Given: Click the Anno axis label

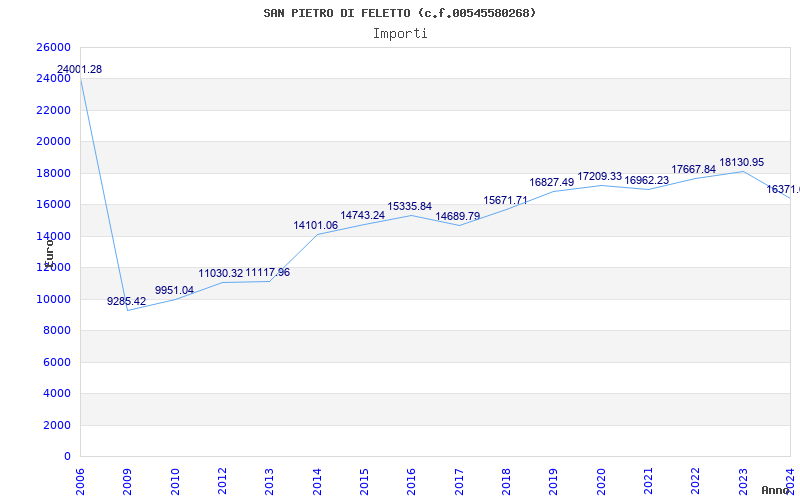Looking at the screenshot, I should (776, 490).
